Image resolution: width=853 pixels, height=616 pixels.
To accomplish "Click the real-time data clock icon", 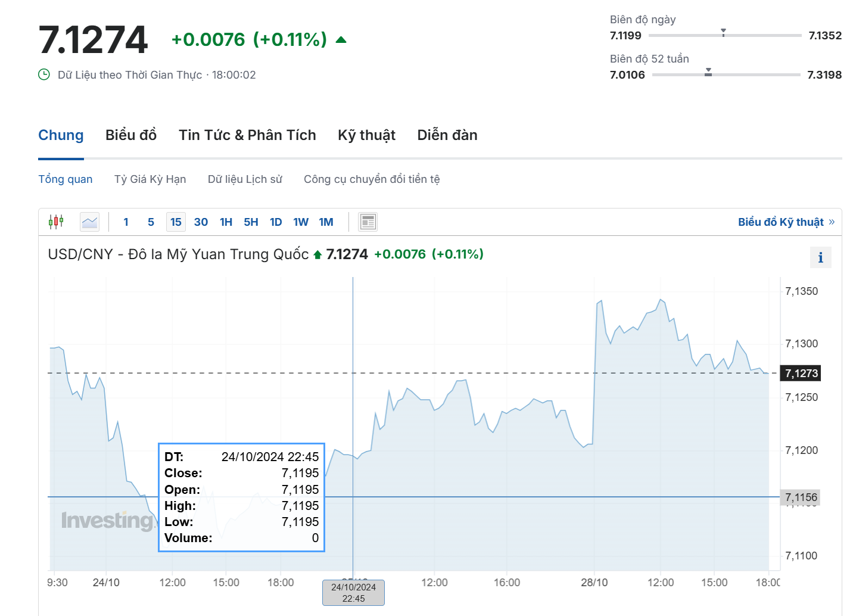I will click(44, 74).
